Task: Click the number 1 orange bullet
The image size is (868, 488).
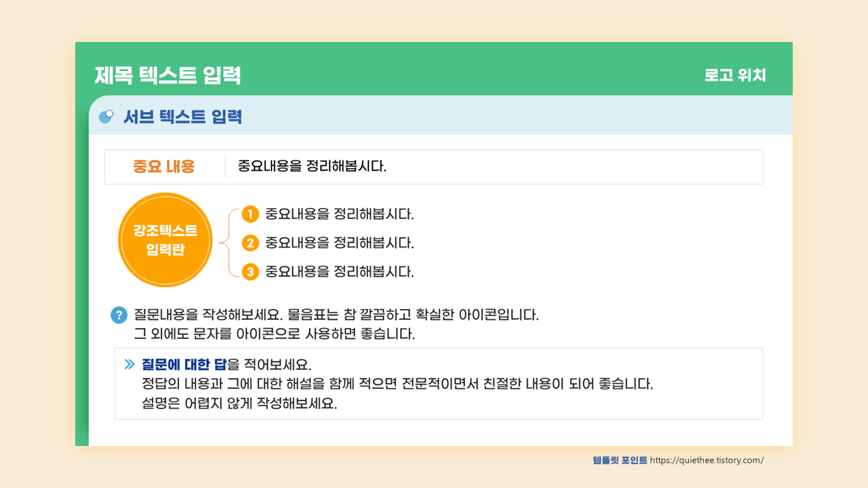Action: 251,215
